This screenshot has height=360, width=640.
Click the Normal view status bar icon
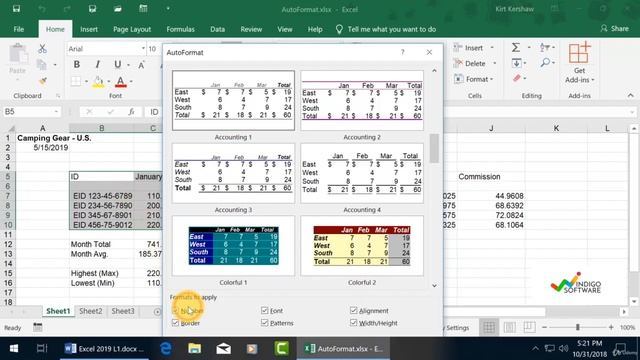(x=489, y=327)
